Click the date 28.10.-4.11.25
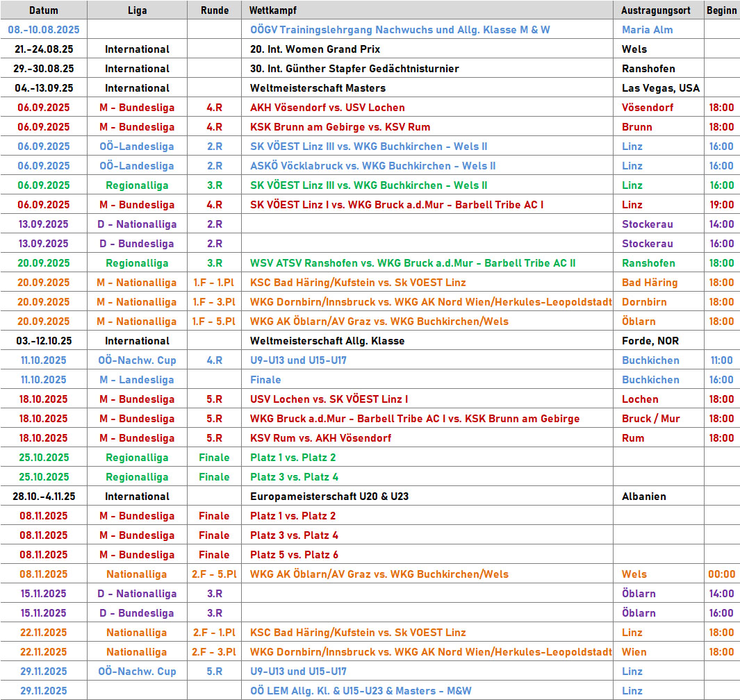 coord(43,497)
